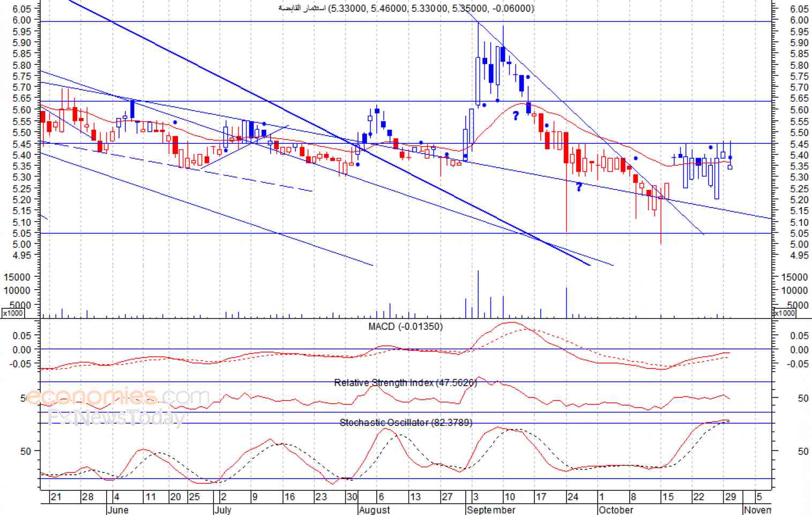Click the October month label
Screen dimensions: 812x515
[x=616, y=510]
